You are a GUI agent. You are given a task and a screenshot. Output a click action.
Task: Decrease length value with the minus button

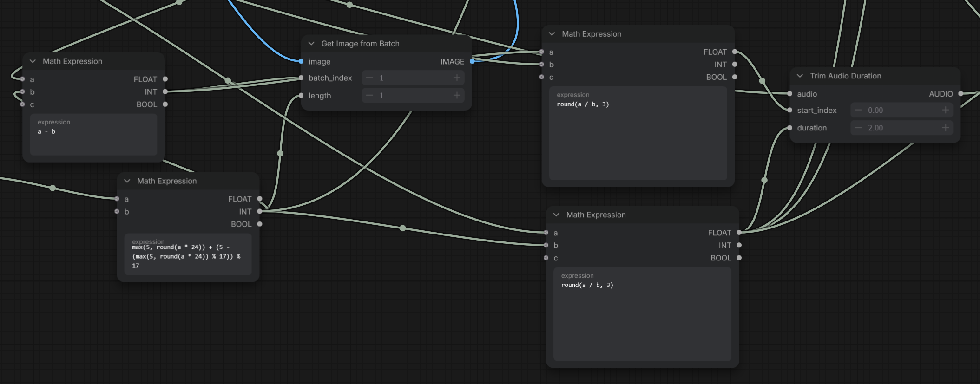tap(369, 96)
